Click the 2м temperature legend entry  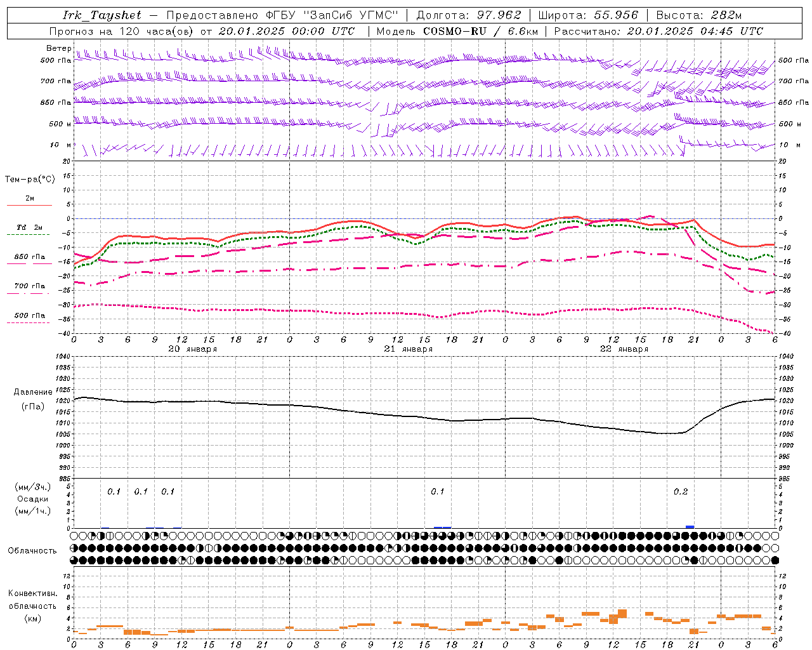[29, 198]
